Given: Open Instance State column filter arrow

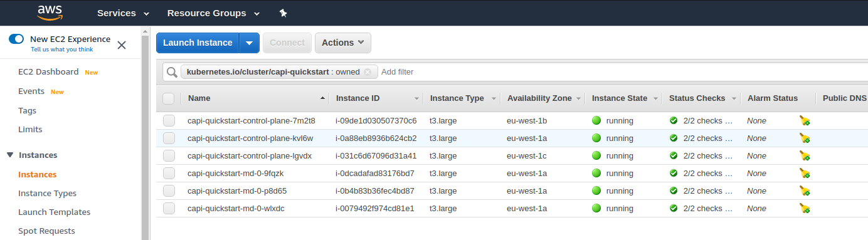Looking at the screenshot, I should pyautogui.click(x=655, y=99).
